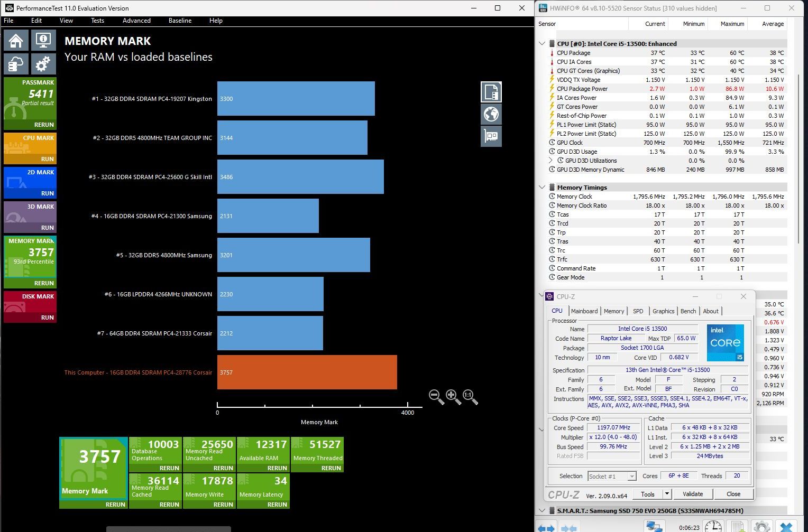Click the large 3757 Memory Mark tile
The width and height of the screenshot is (808, 532).
tap(94, 468)
